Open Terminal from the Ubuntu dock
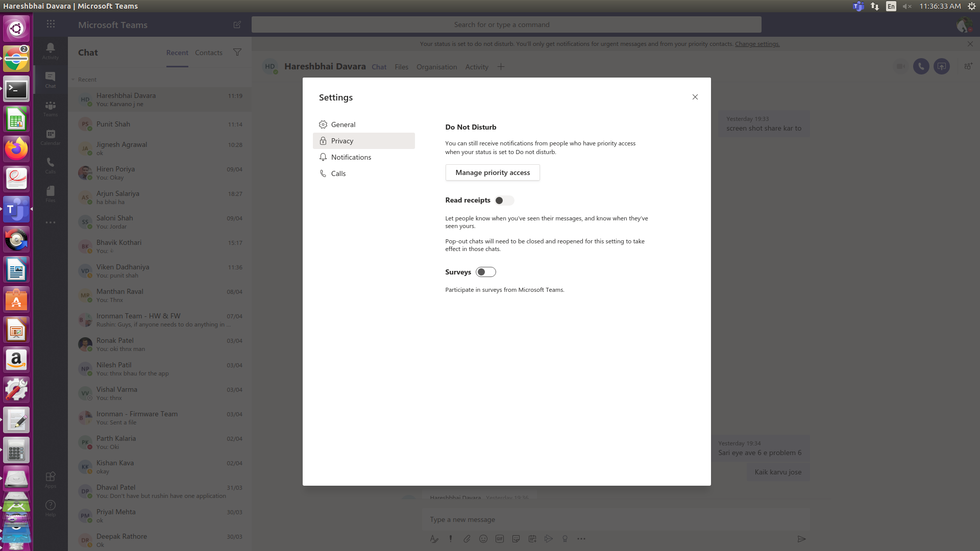Viewport: 980px width, 551px height. pos(16,89)
